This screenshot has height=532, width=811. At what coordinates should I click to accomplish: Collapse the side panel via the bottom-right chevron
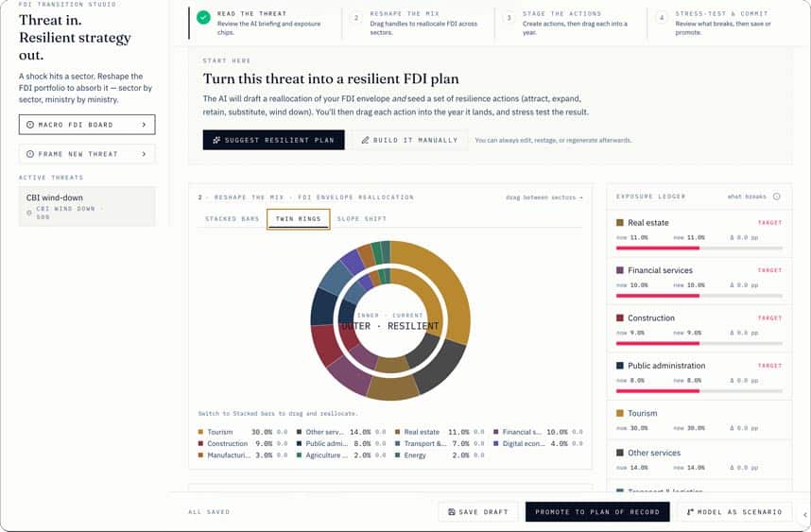click(804, 515)
